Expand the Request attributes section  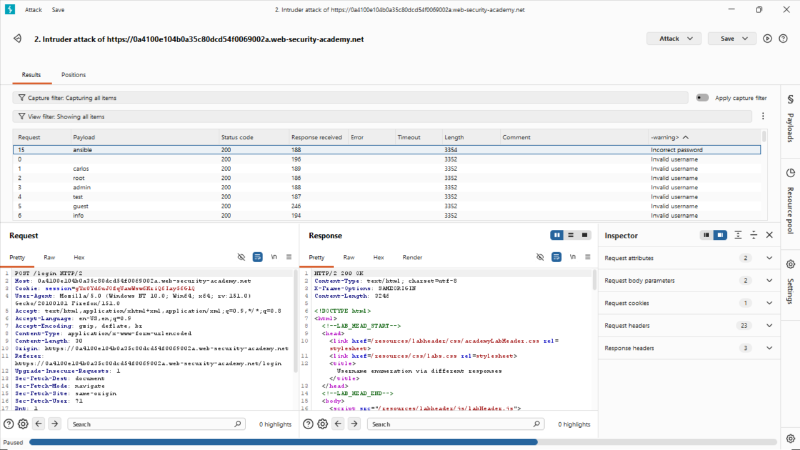(x=689, y=258)
